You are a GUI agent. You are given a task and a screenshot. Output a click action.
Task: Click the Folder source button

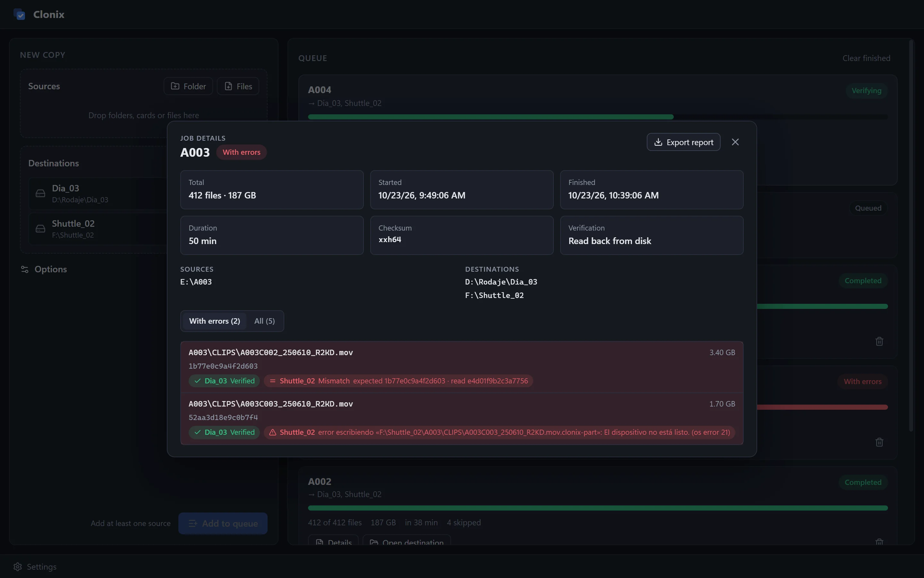(188, 86)
